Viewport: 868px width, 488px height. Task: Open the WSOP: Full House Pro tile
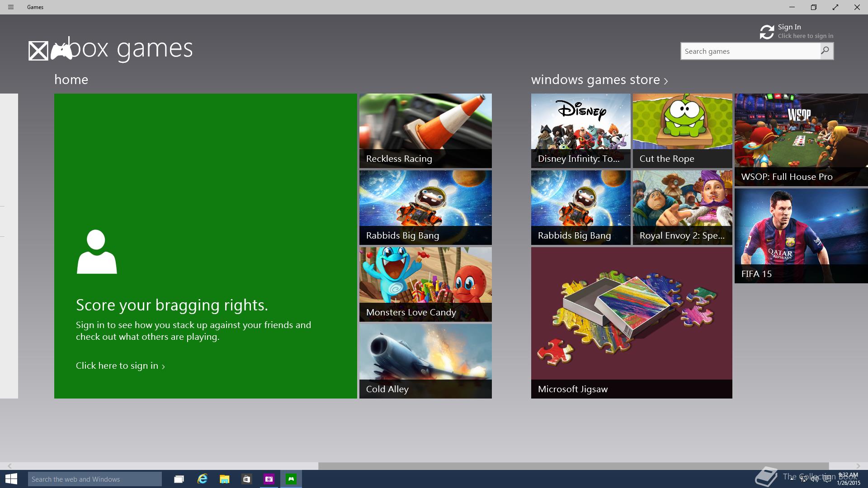[x=801, y=140]
